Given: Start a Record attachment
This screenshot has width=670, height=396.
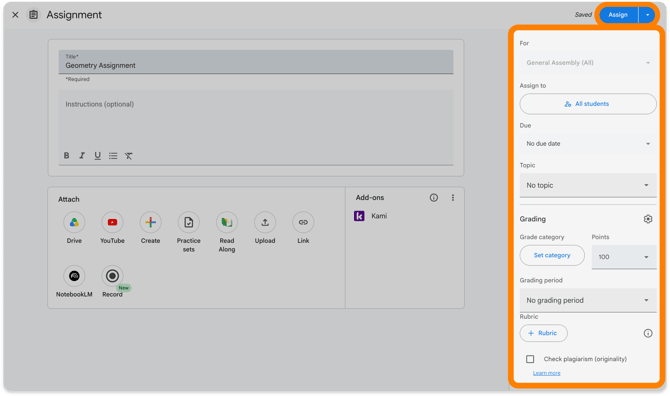Looking at the screenshot, I should pyautogui.click(x=112, y=276).
